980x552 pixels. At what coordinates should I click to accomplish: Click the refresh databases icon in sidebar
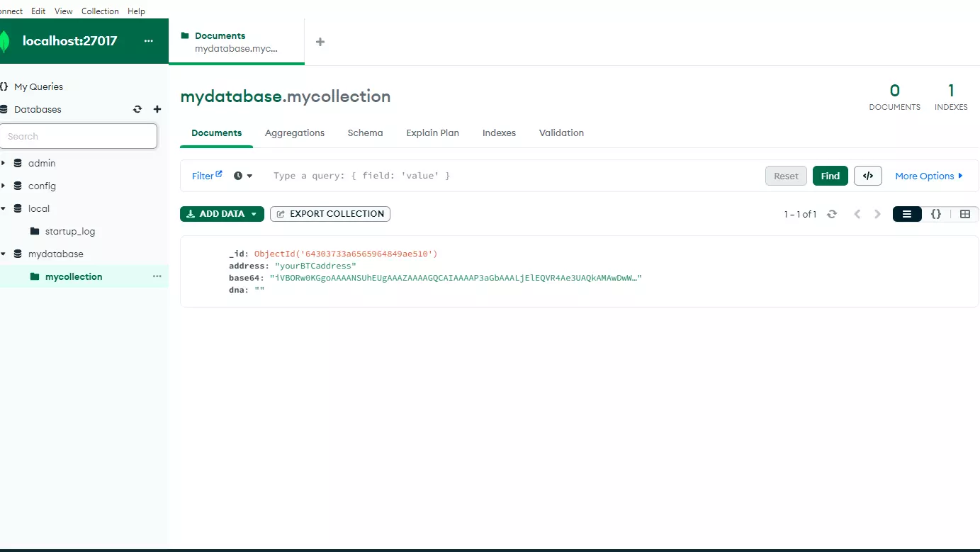pyautogui.click(x=137, y=110)
